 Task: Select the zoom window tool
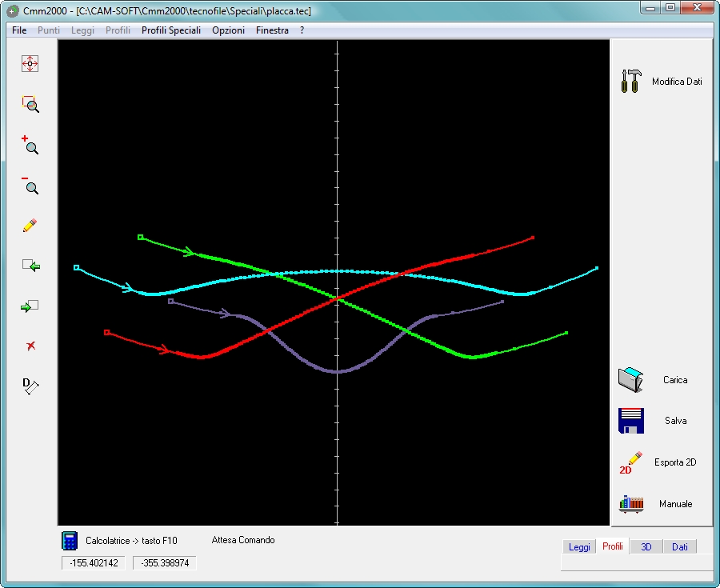30,104
